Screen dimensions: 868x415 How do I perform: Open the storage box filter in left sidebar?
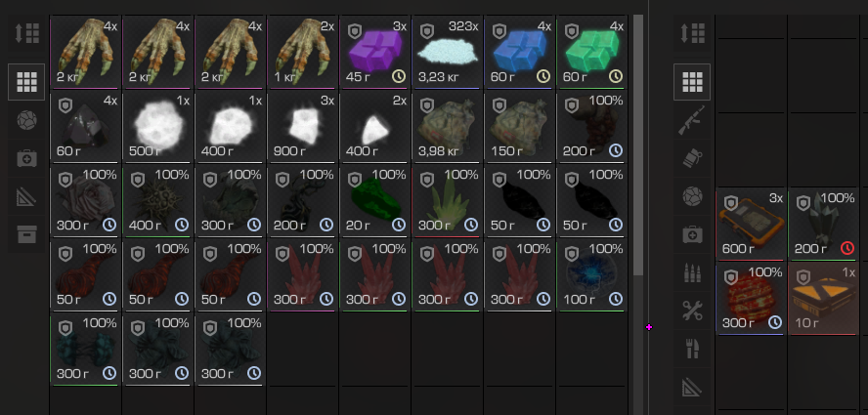point(26,234)
